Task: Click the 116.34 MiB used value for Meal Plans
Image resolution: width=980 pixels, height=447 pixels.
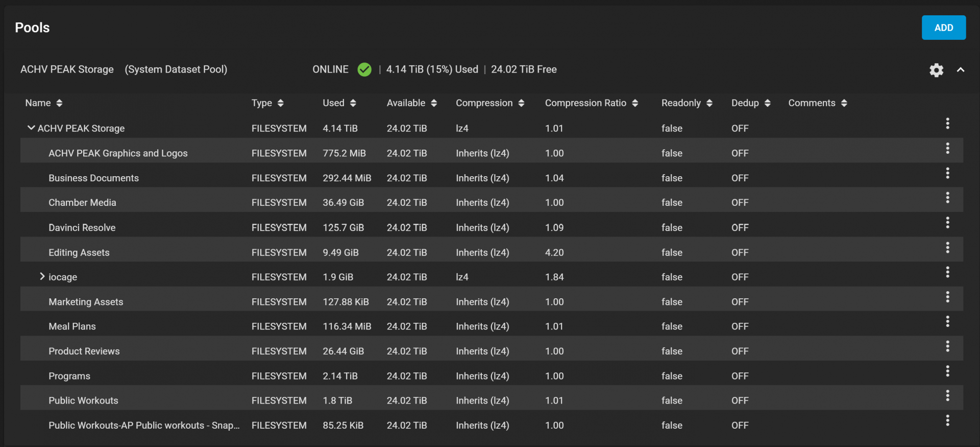Action: click(x=347, y=326)
